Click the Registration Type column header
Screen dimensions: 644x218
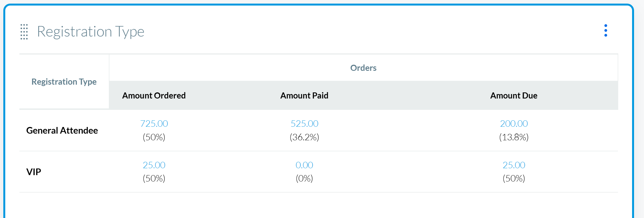64,82
